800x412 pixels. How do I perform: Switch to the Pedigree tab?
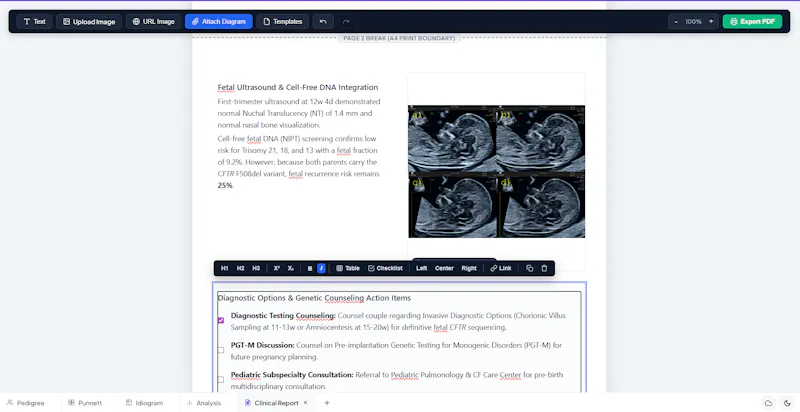[26, 403]
